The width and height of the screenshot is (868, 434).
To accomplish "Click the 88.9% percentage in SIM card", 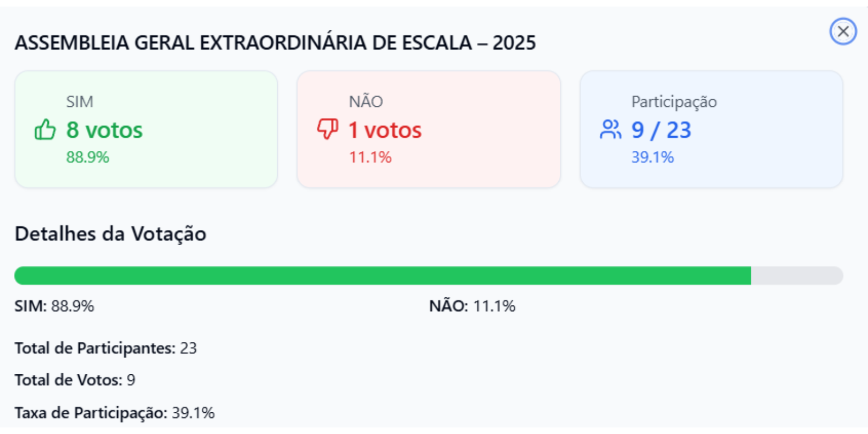I will pyautogui.click(x=87, y=157).
